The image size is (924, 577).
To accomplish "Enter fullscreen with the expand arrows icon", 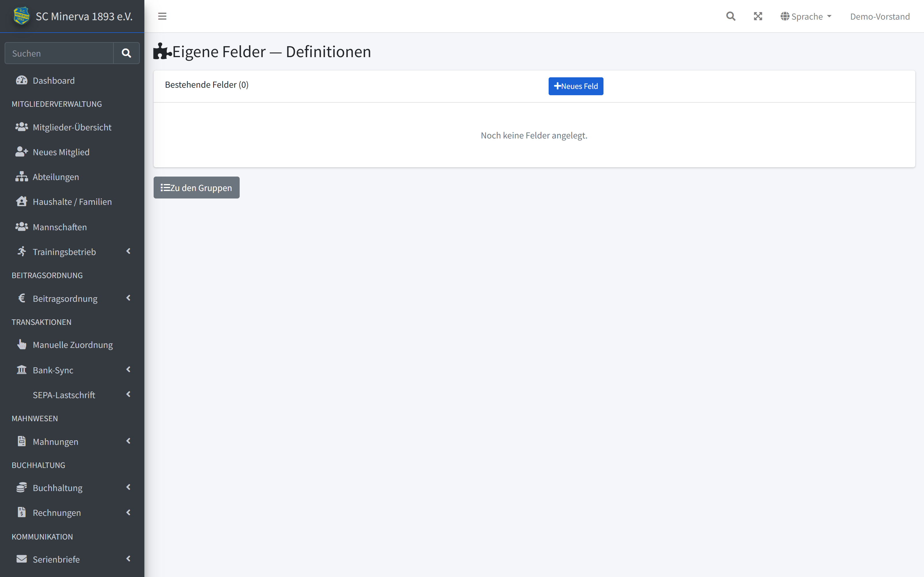I will [x=758, y=16].
